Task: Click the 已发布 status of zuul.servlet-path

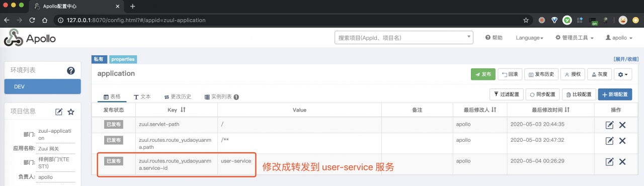Action: click(x=113, y=125)
